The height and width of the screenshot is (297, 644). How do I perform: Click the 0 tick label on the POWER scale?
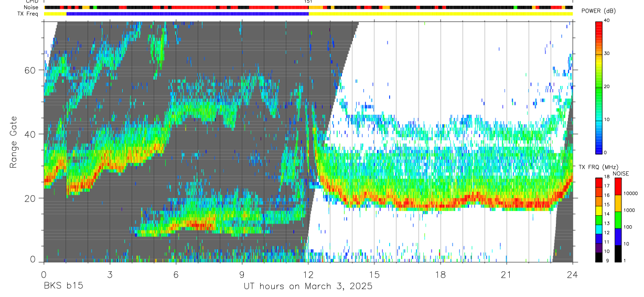point(606,152)
